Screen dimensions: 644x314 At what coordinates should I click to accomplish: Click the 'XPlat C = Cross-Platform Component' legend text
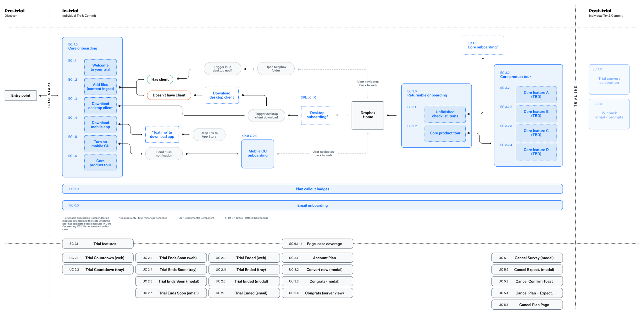[x=246, y=218]
